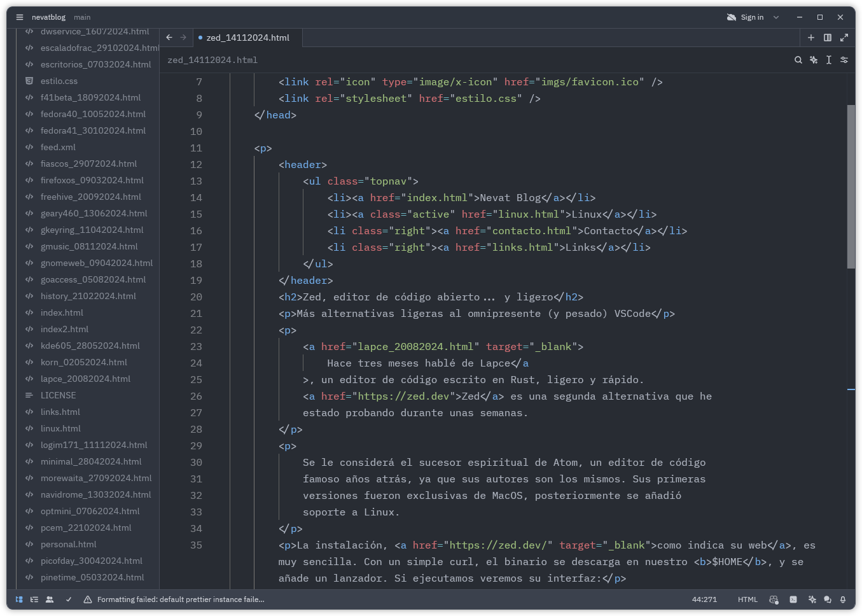Open logim171_11112024.html file
Image resolution: width=862 pixels, height=616 pixels.
point(94,445)
